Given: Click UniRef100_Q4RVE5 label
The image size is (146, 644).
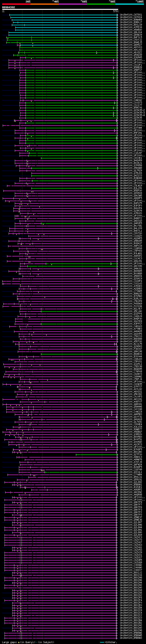Looking at the screenshot, I should click(x=131, y=223).
